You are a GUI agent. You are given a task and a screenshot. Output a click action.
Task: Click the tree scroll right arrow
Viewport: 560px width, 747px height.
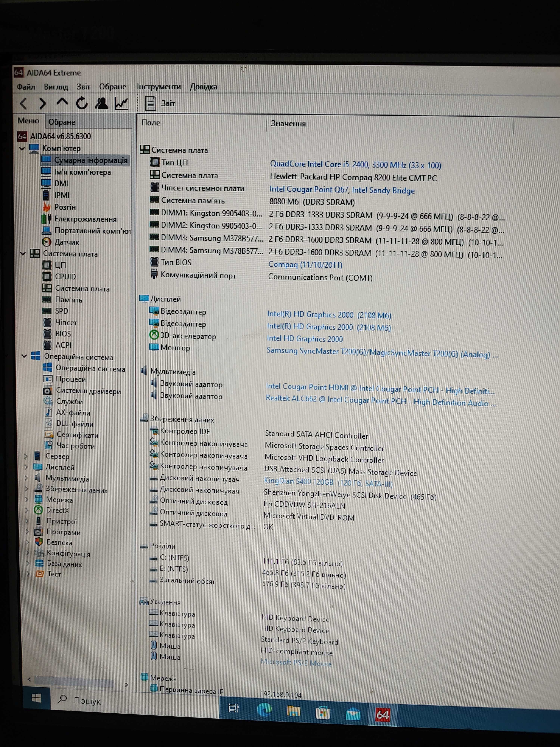126,684
